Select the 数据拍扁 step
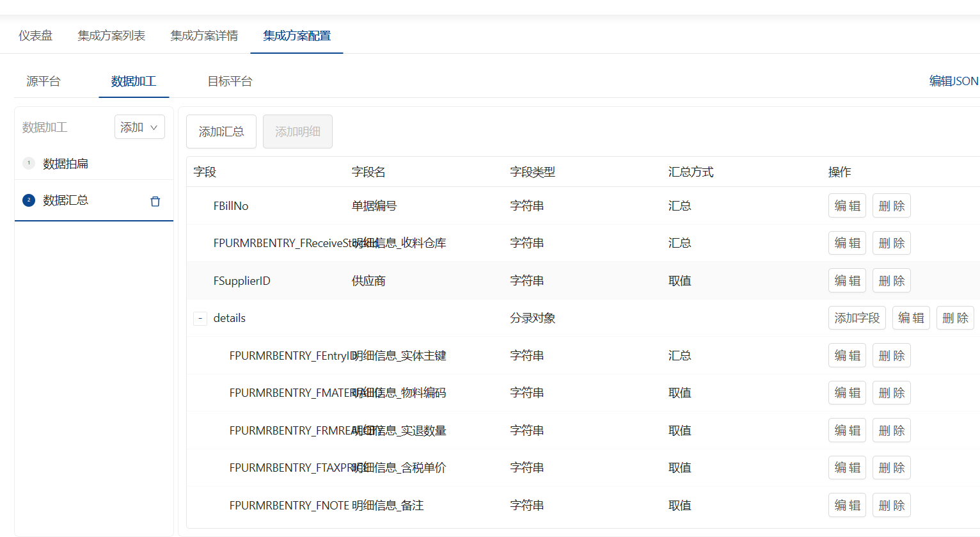 point(65,164)
